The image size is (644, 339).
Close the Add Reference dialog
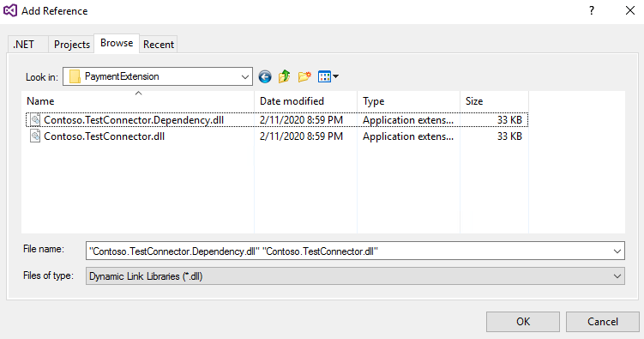(x=630, y=10)
